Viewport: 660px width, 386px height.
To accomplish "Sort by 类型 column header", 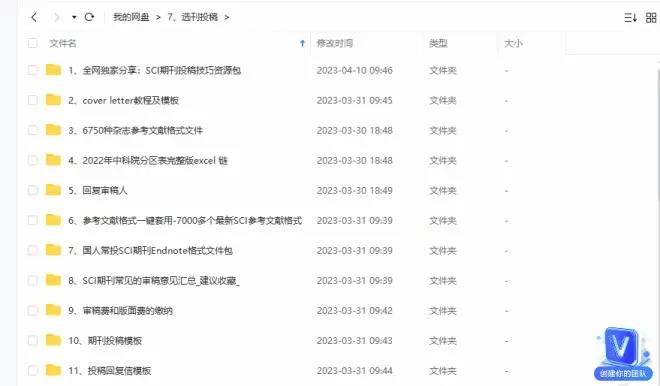I will (438, 43).
